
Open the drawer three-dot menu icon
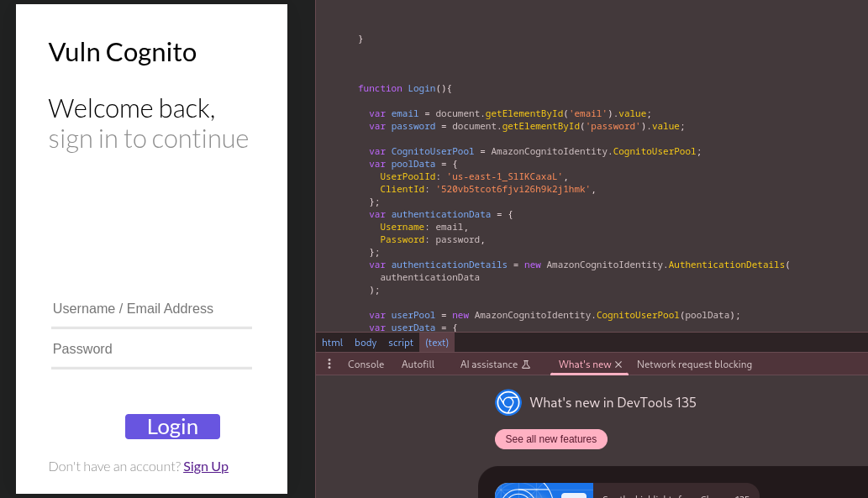(329, 364)
